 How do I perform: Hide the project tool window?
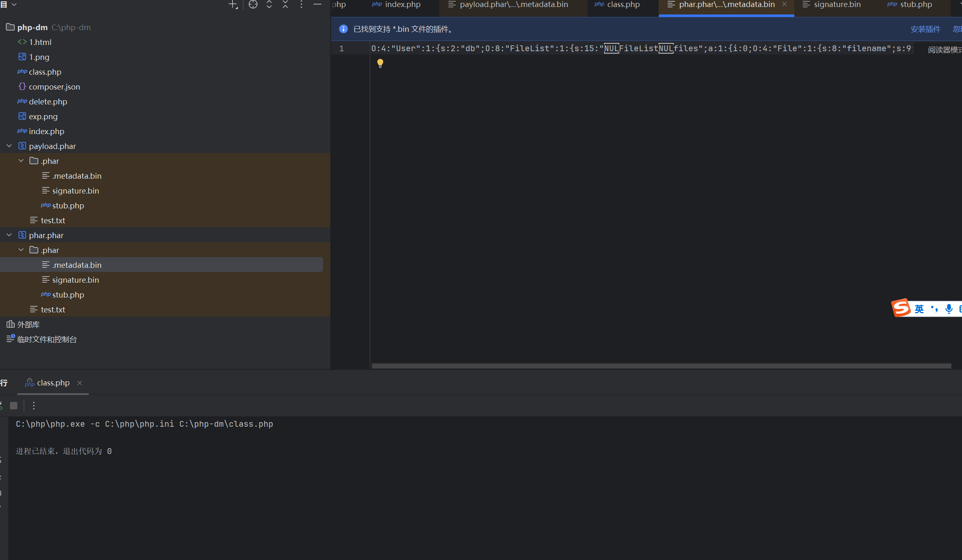(318, 5)
